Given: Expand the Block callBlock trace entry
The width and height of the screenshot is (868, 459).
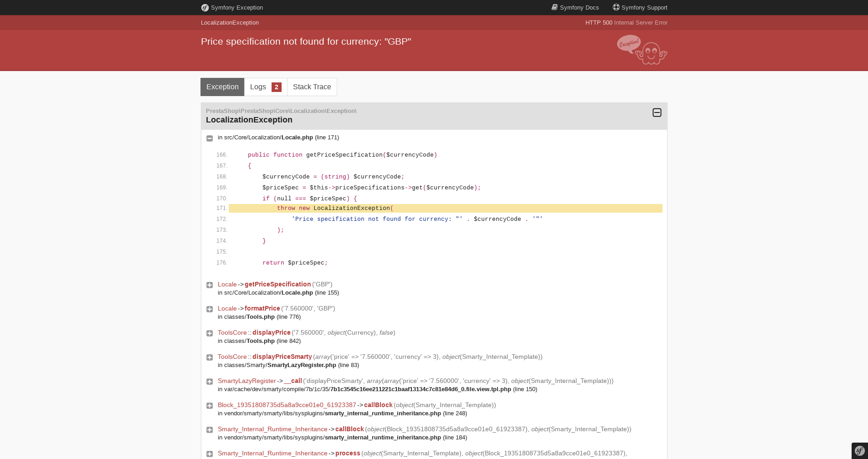Looking at the screenshot, I should click(210, 406).
